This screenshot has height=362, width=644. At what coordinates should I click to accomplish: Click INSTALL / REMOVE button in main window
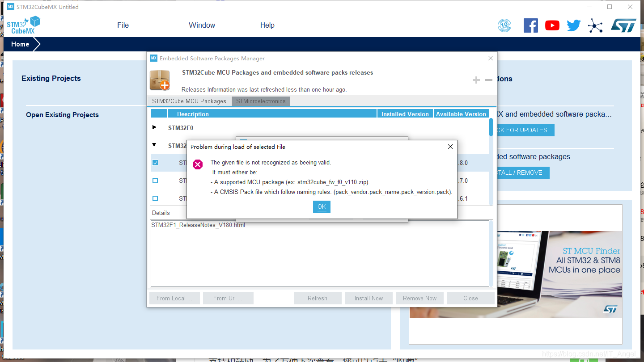pyautogui.click(x=524, y=173)
